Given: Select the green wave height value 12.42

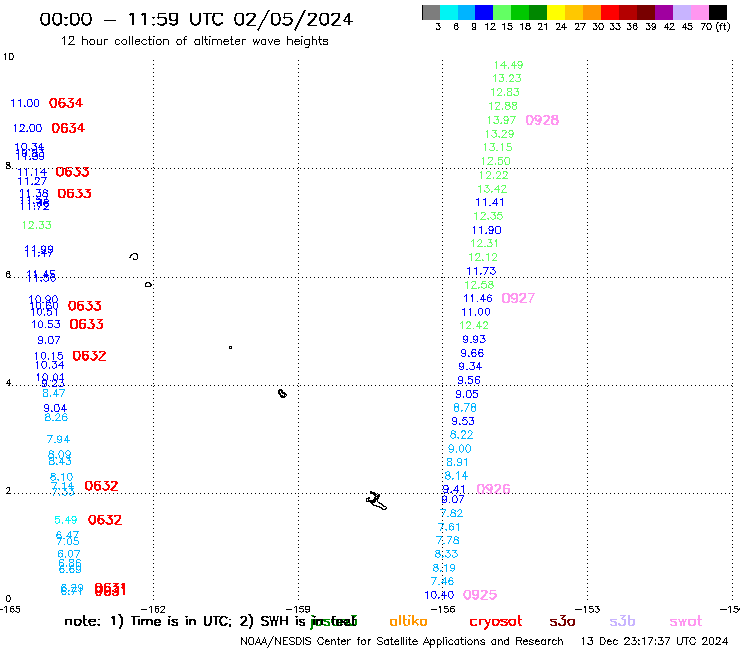Looking at the screenshot, I should pos(474,326).
